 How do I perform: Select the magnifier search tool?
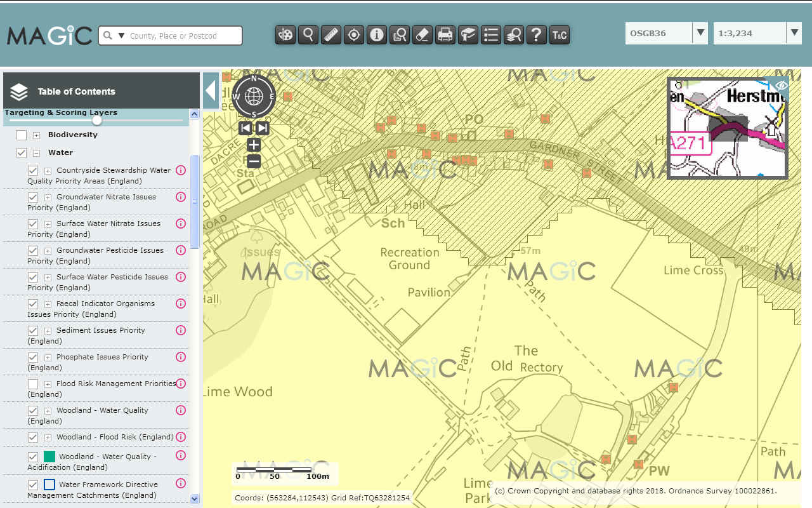308,35
